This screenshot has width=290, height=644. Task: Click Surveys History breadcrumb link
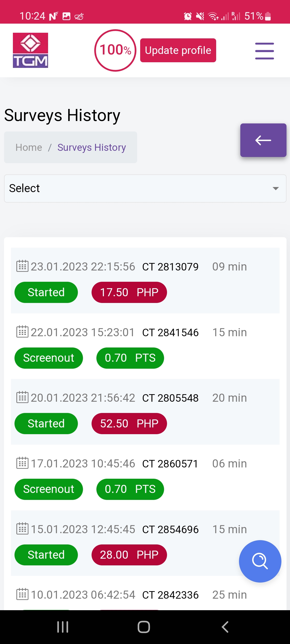coord(92,147)
